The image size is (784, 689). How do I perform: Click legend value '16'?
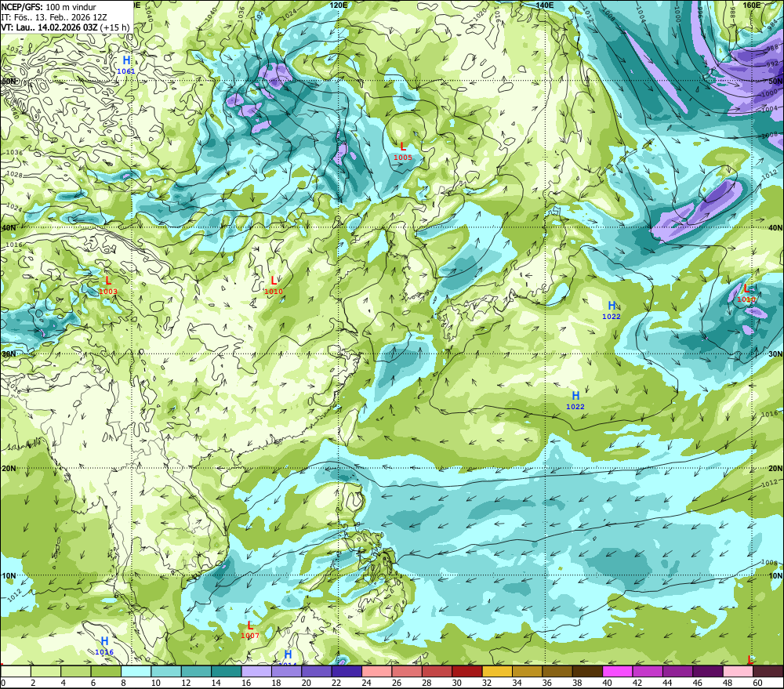pyautogui.click(x=246, y=683)
